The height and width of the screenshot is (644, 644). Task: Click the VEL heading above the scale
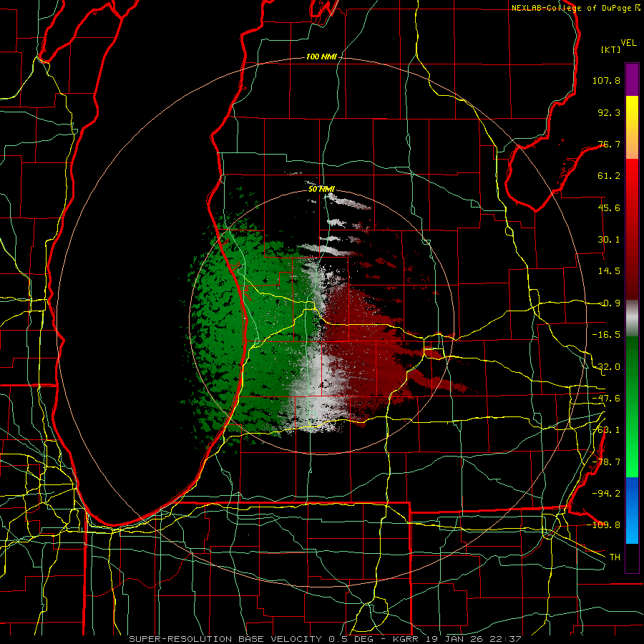point(628,42)
